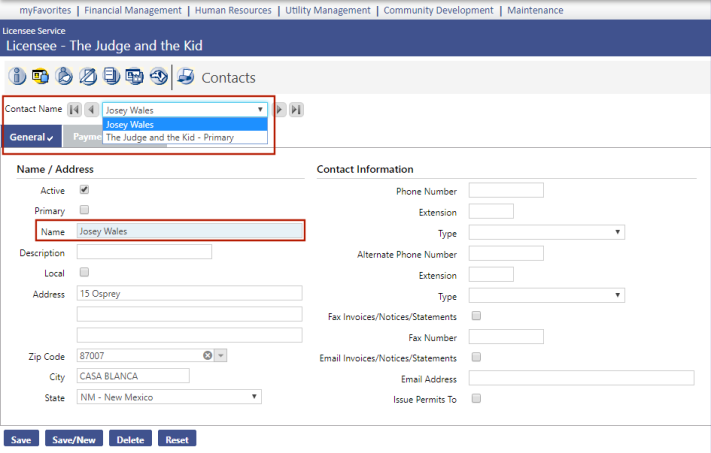Click the Contacts printer icon
This screenshot has height=453, width=711.
pos(186,76)
